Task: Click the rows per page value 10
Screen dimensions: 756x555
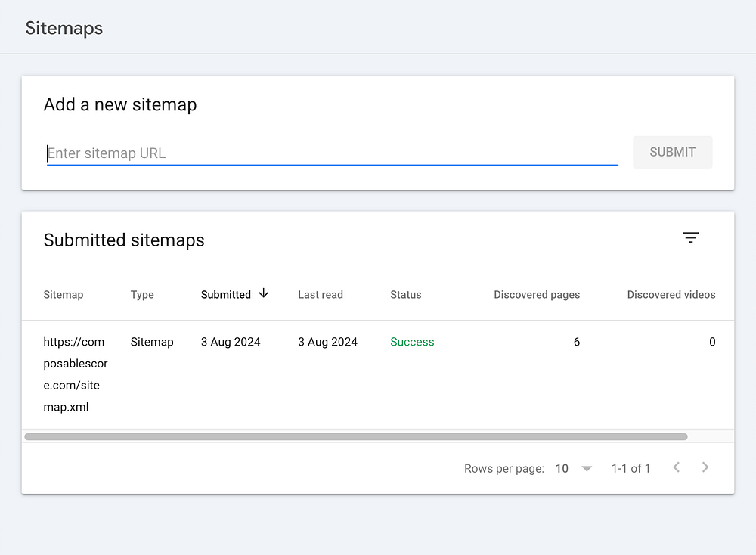Action: click(562, 469)
